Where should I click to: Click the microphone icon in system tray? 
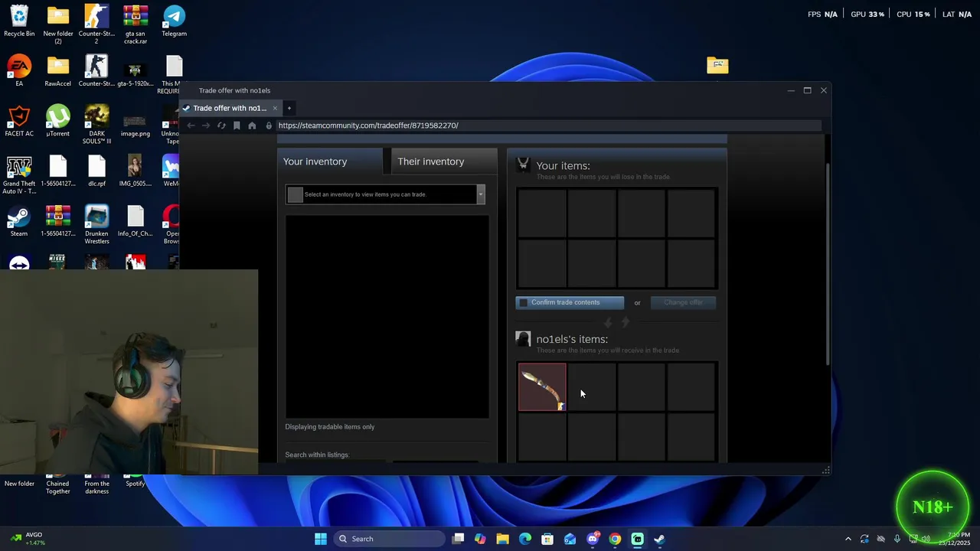[x=897, y=539]
